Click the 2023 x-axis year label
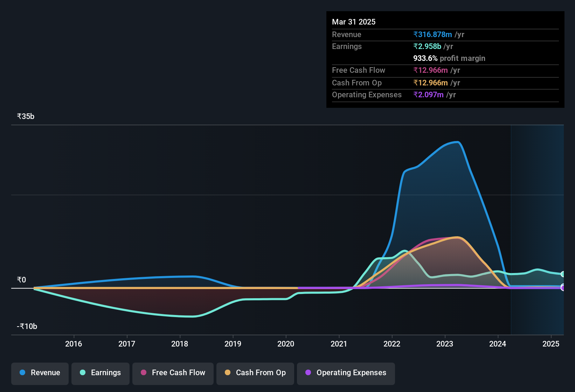Image resolution: width=575 pixels, height=392 pixels. point(445,344)
